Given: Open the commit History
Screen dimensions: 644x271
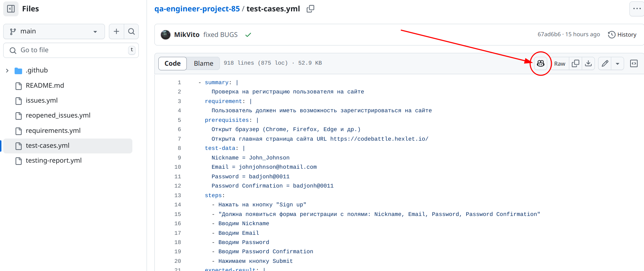Looking at the screenshot, I should (622, 35).
